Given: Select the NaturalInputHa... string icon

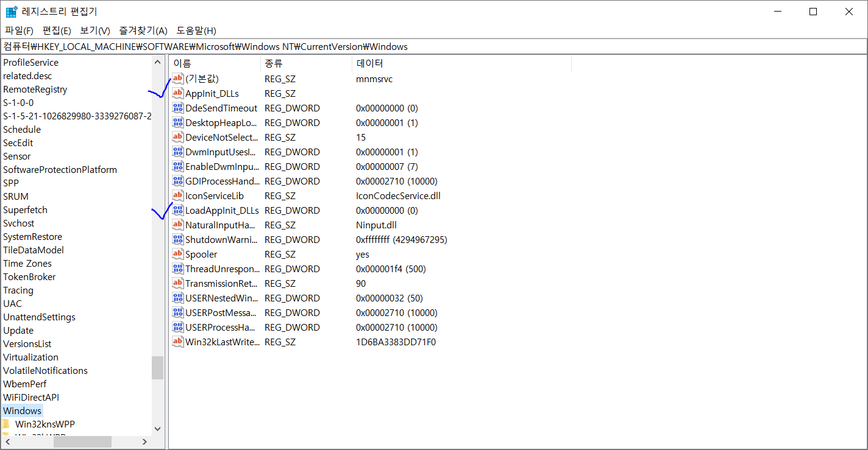Looking at the screenshot, I should (x=177, y=225).
